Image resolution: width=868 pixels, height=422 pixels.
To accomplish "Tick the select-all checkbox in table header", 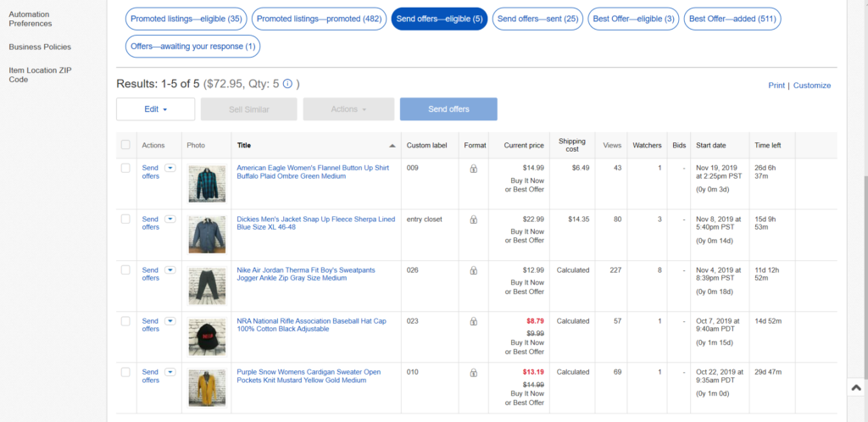I will point(125,145).
